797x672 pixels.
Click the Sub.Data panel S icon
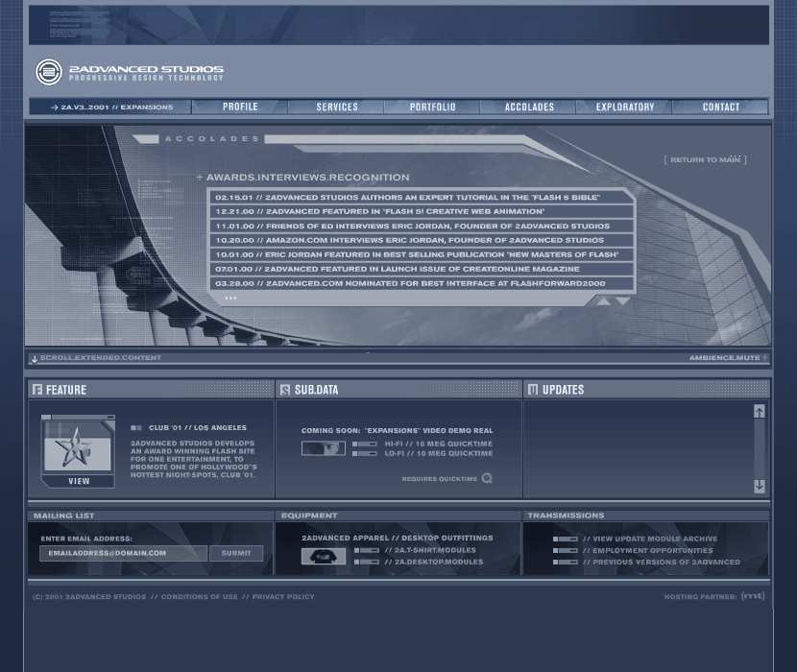point(285,390)
